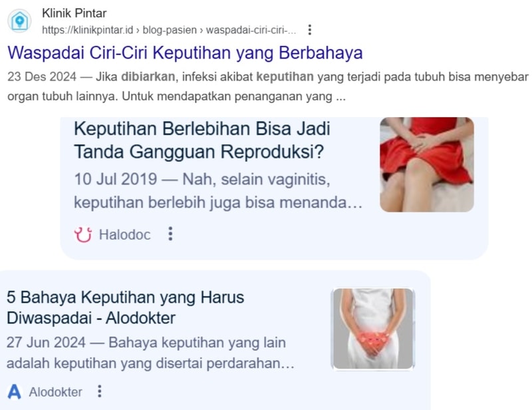This screenshot has width=532, height=410.
Task: Click the Klinik Pintar snippet dated 23 Des 2024
Action: coord(268,87)
